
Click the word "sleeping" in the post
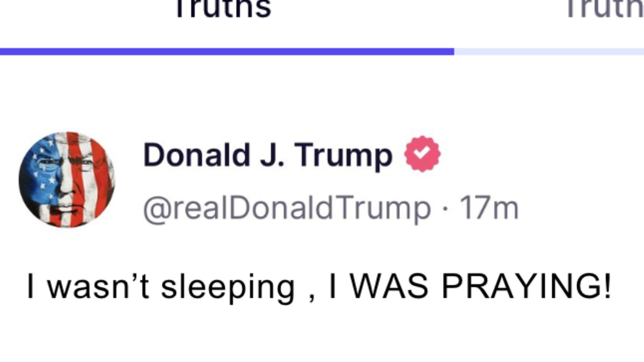click(228, 287)
